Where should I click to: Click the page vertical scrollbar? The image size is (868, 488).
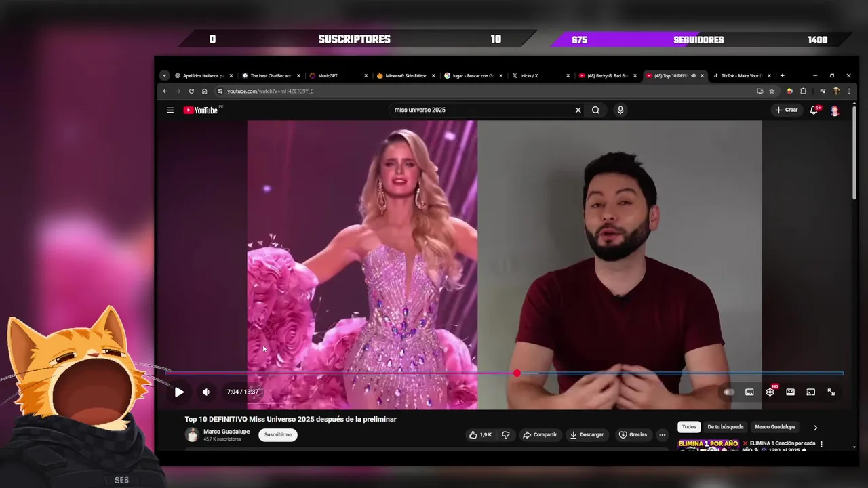coord(854,152)
